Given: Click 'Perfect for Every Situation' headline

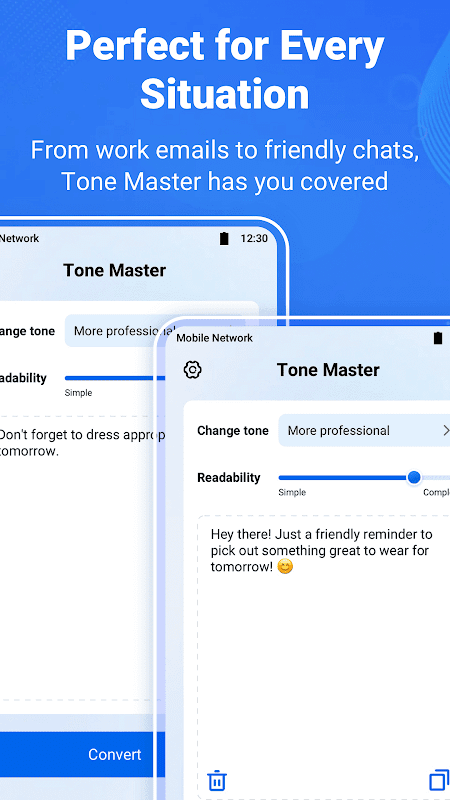Looking at the screenshot, I should (x=224, y=70).
